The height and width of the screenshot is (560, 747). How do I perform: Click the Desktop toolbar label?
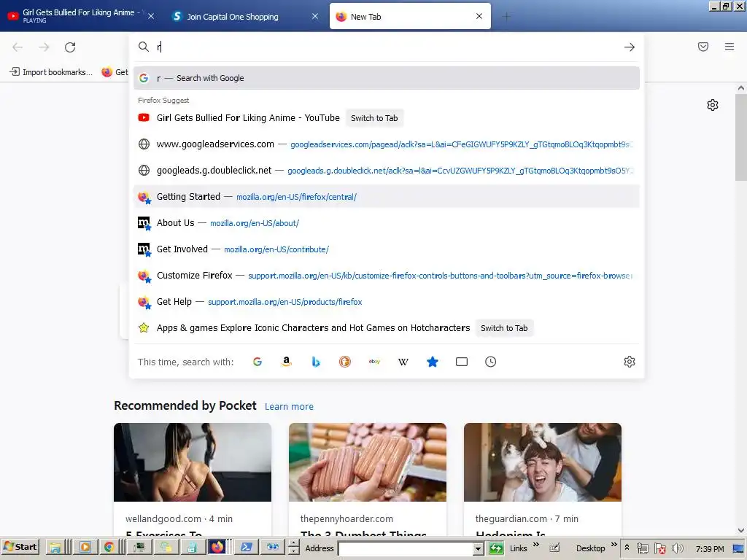(x=590, y=548)
